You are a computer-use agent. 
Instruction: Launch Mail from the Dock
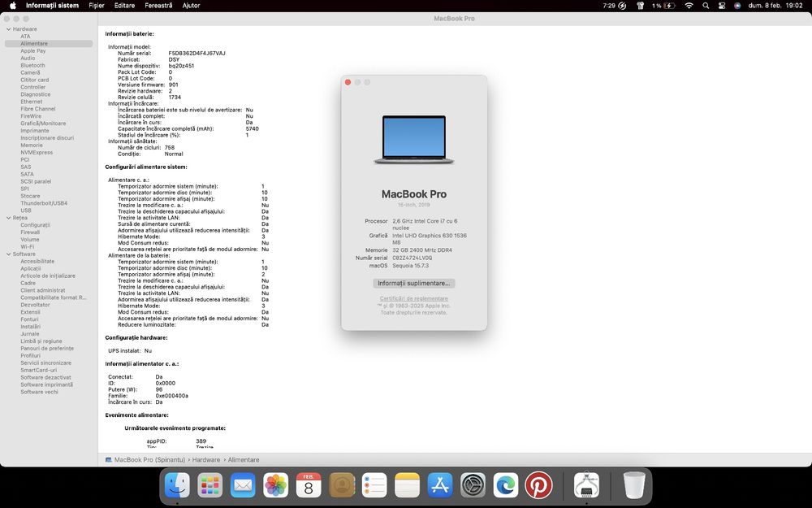(243, 486)
